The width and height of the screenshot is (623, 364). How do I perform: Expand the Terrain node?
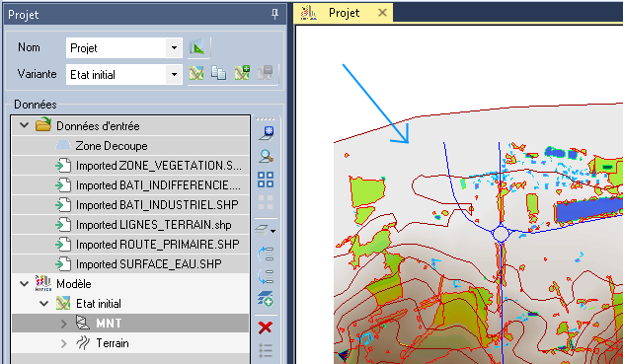pos(63,343)
